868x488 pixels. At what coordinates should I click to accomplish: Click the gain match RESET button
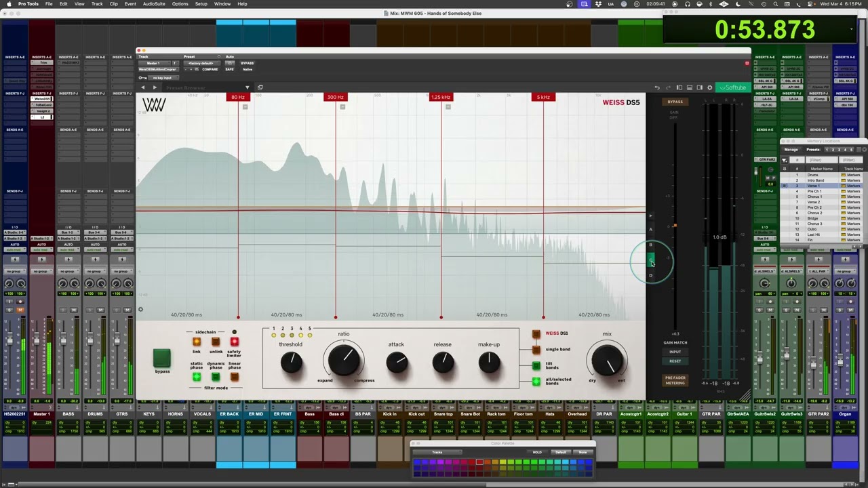675,361
